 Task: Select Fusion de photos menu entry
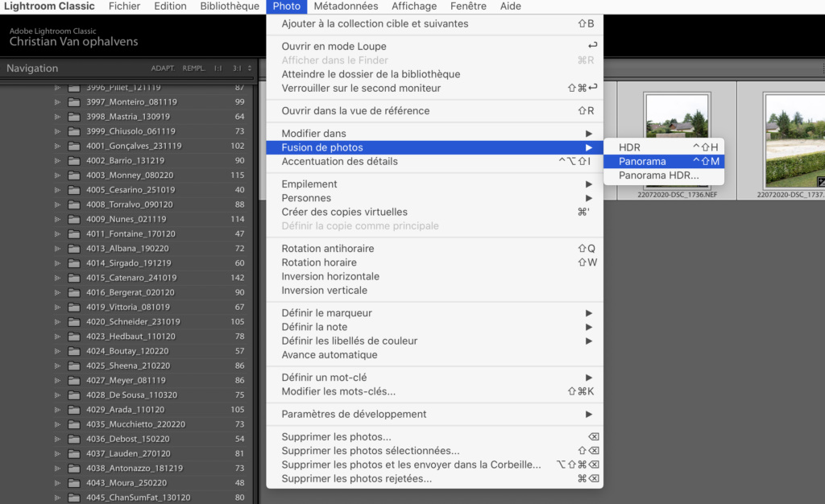coord(434,147)
